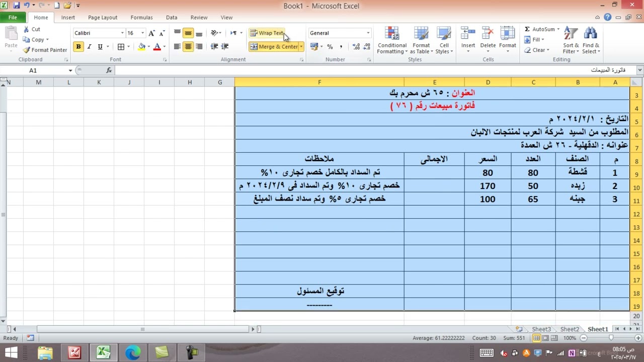
Task: Click Decrease Decimal icon
Action: [x=367, y=47]
